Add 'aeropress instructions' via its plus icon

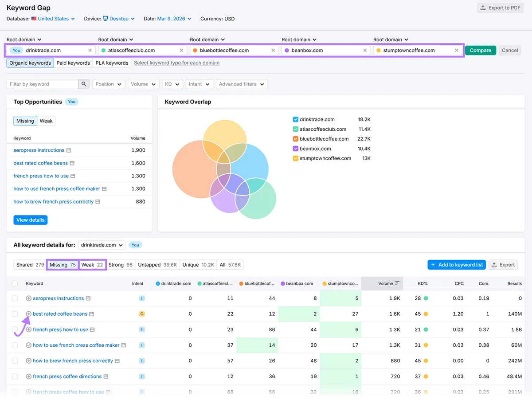[x=29, y=298]
